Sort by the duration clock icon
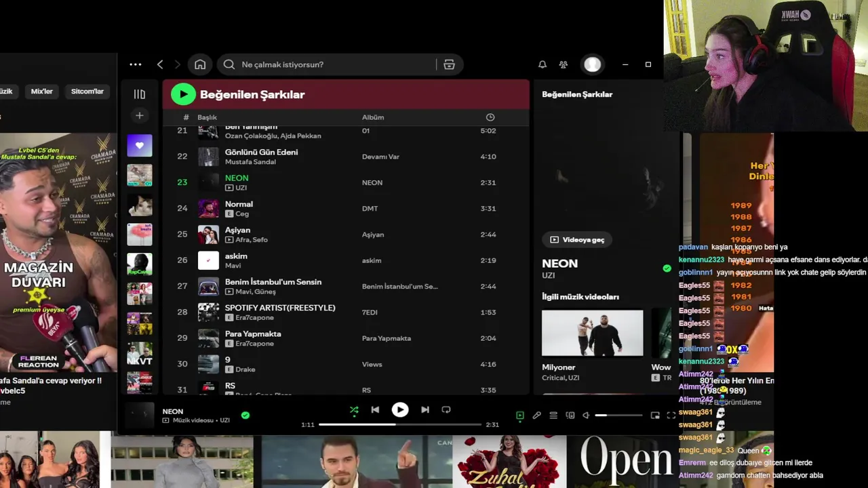The width and height of the screenshot is (868, 488). [490, 117]
